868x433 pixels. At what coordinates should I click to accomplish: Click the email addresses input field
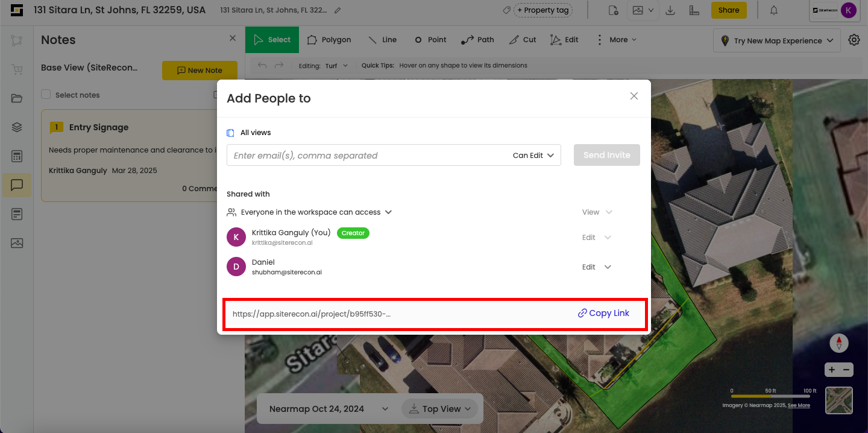pyautogui.click(x=368, y=155)
